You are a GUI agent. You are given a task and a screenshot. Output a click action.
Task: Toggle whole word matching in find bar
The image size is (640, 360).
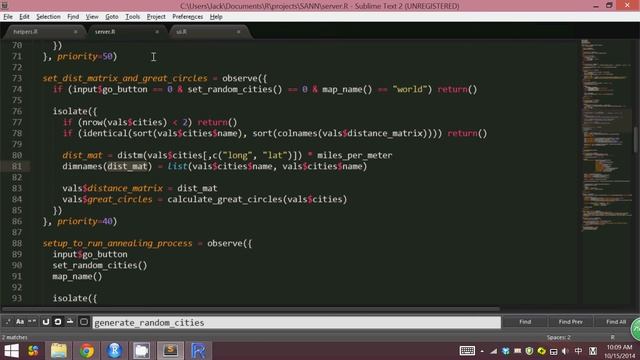32,322
